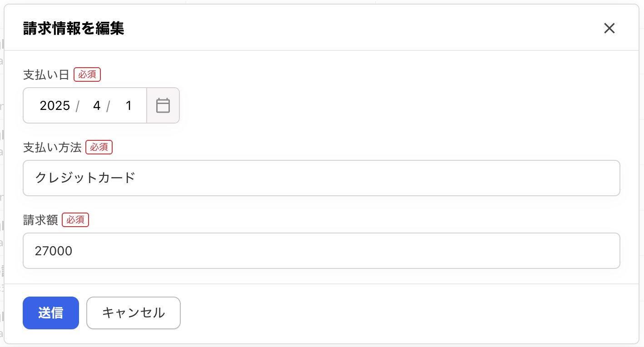
Task: Open the calendar date picker
Action: click(163, 105)
